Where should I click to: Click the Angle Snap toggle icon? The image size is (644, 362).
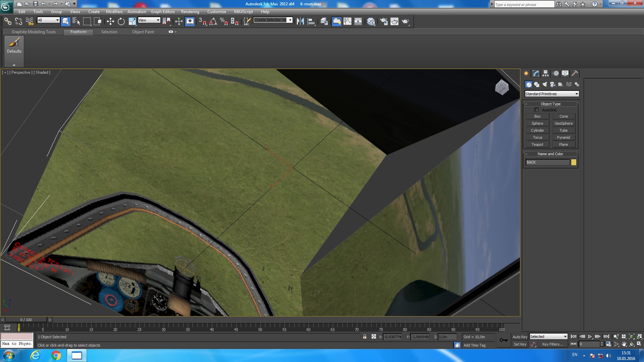pos(213,21)
